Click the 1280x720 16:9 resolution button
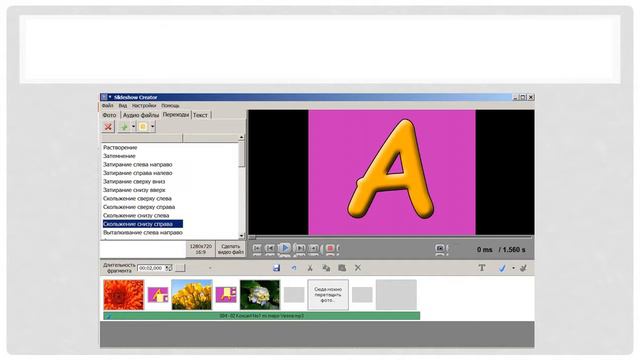Screen dimensions: 640x360 point(200,249)
